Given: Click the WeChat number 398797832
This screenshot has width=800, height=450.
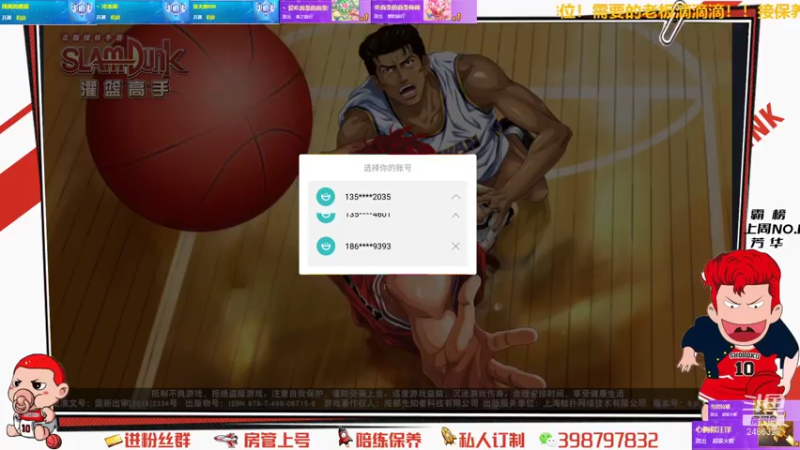Looking at the screenshot, I should pyautogui.click(x=608, y=440).
